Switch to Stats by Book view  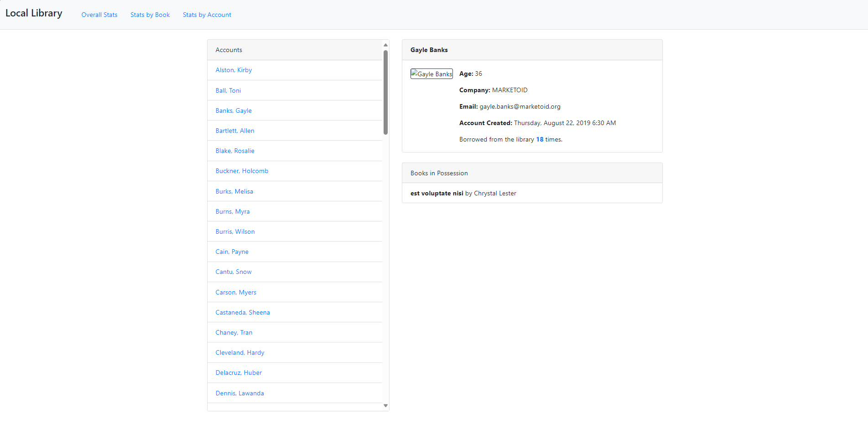[x=150, y=15]
